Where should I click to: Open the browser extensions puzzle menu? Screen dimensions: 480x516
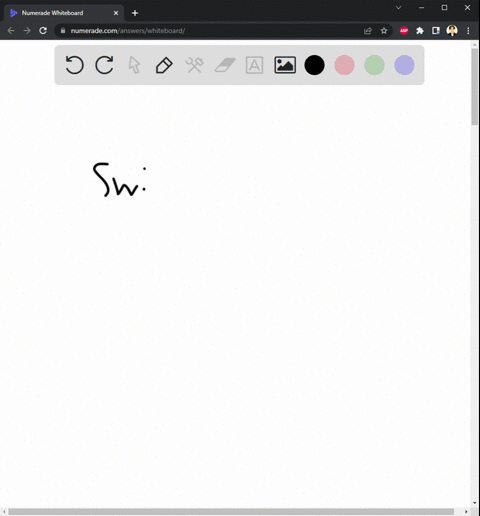(x=420, y=31)
